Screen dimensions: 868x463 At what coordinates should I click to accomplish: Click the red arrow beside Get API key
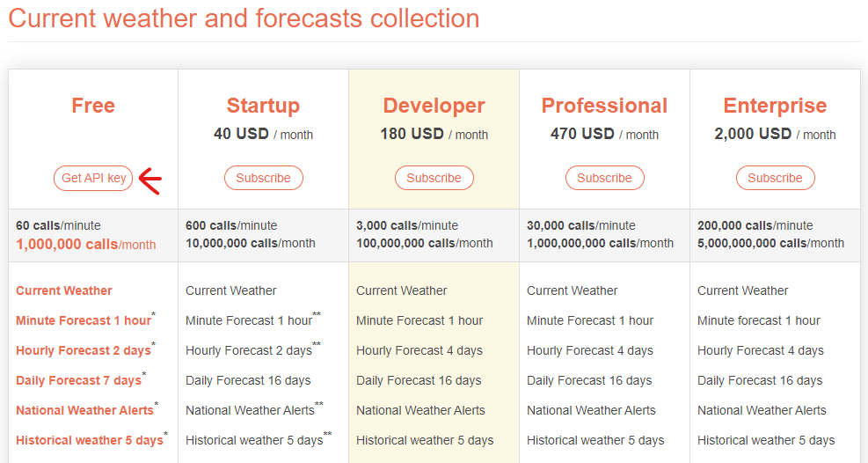click(150, 180)
